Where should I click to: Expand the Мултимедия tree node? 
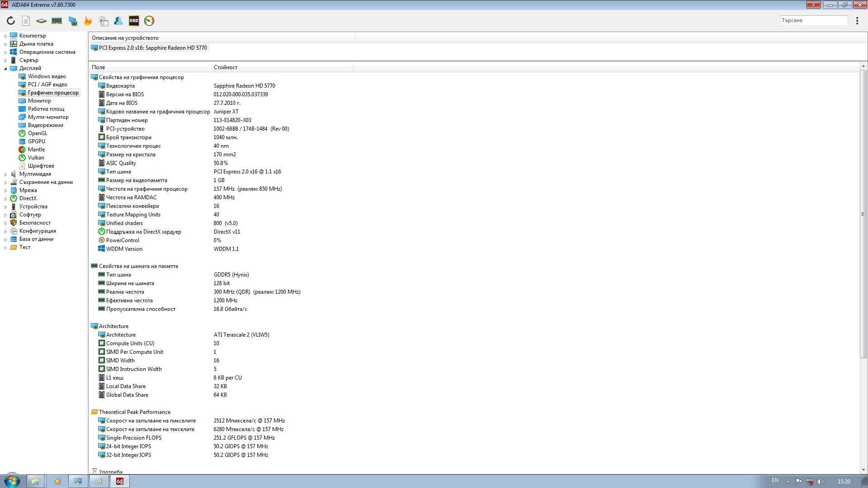coord(5,174)
